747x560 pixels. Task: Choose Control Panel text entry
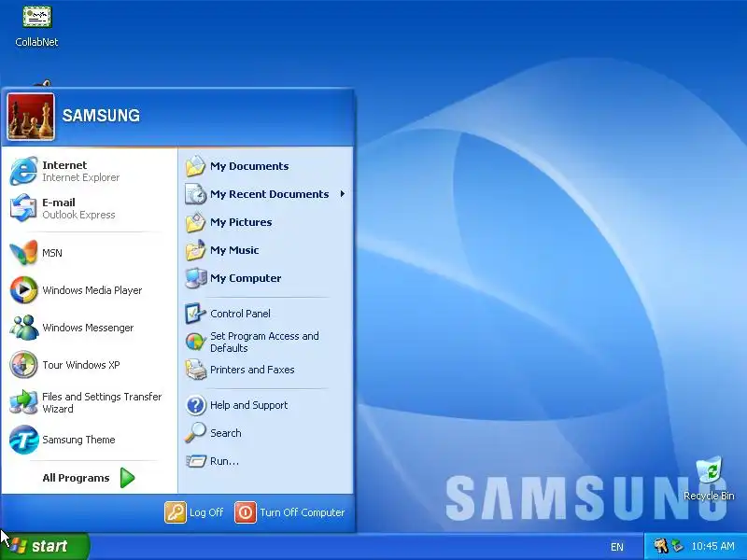(240, 314)
